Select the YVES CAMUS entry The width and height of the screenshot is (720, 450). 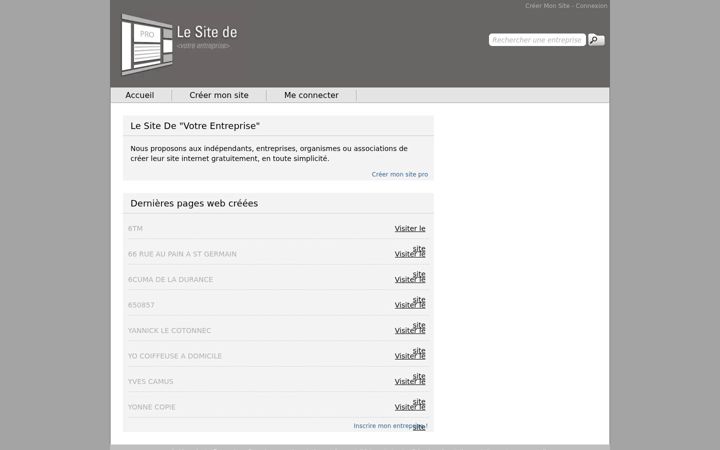[x=151, y=382]
